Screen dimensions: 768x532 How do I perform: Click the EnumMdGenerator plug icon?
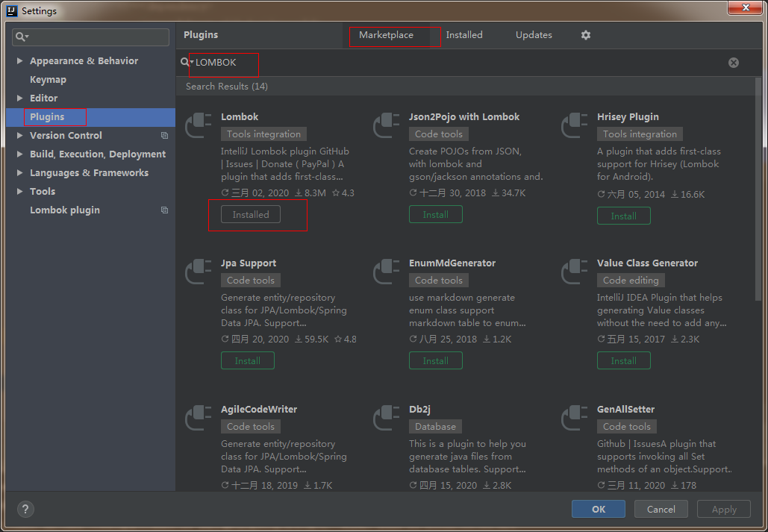click(387, 272)
